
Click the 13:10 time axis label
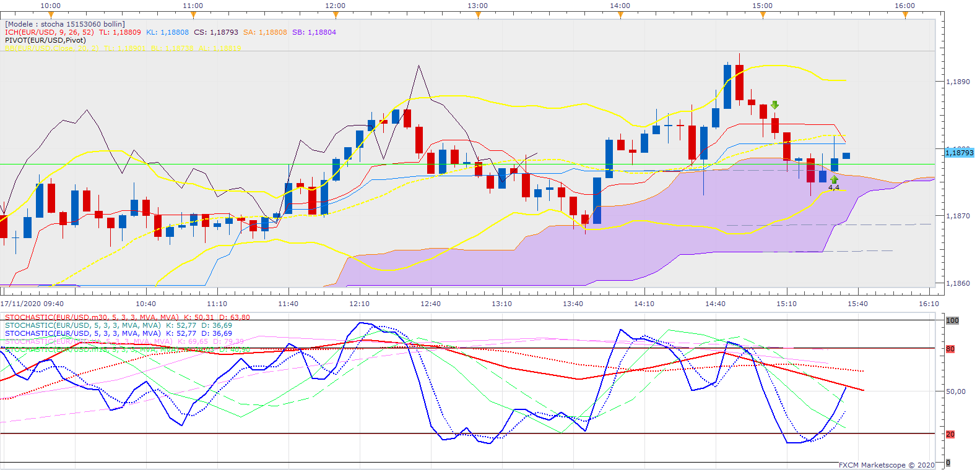(x=502, y=304)
